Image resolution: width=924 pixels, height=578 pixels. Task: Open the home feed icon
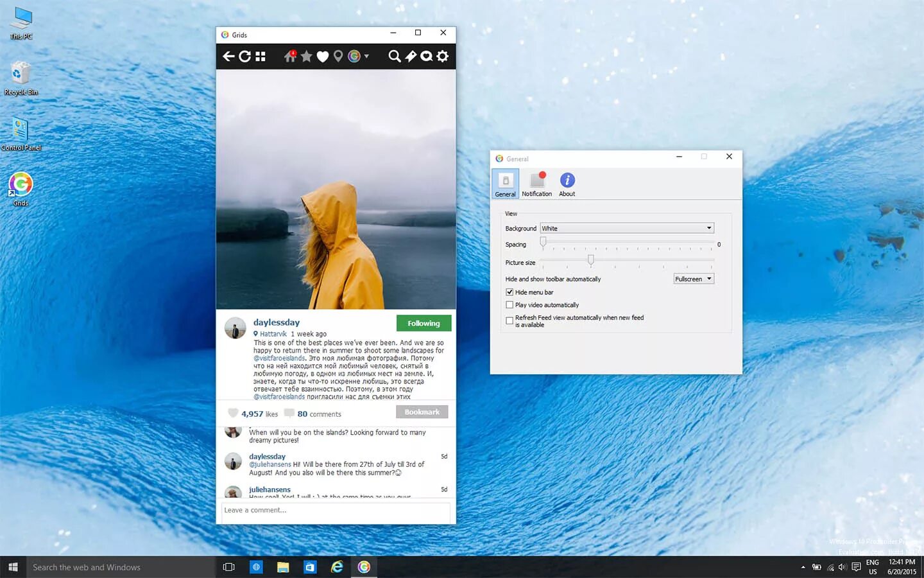[x=290, y=57]
